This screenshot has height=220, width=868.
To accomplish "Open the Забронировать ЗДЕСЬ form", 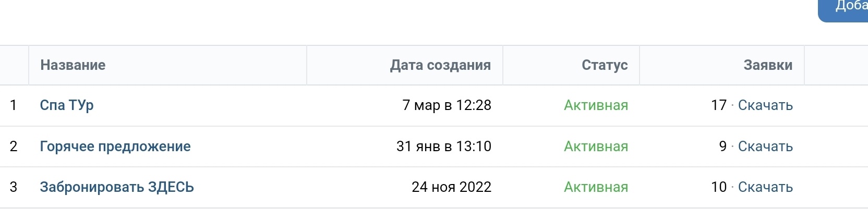I will [117, 187].
